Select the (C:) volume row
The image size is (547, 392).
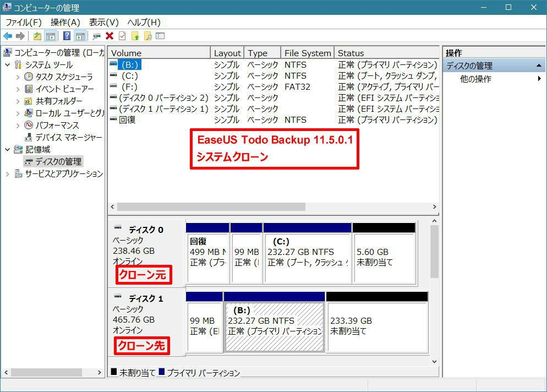tap(273, 76)
